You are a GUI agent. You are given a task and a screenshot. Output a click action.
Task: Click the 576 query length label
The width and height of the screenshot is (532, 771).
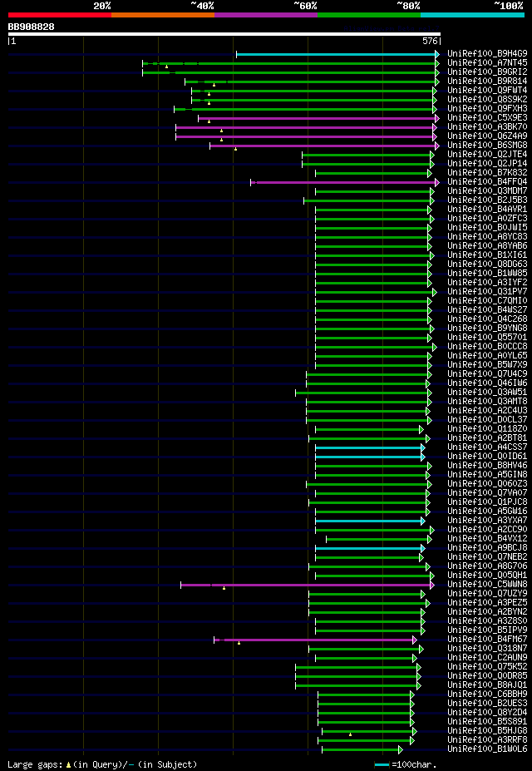tap(431, 42)
